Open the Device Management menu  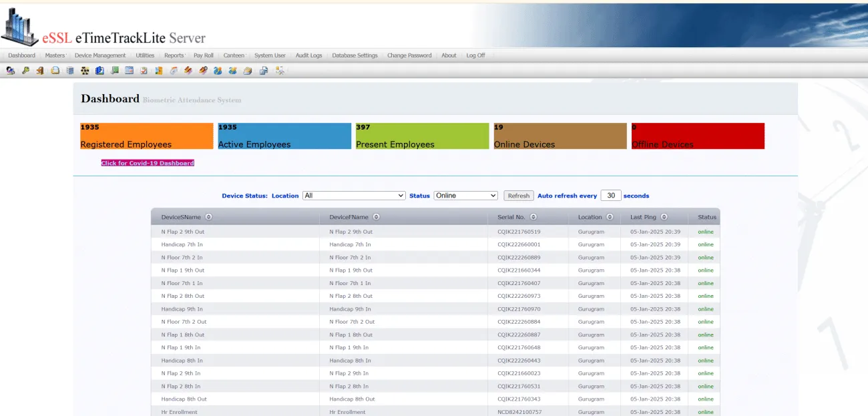(100, 55)
